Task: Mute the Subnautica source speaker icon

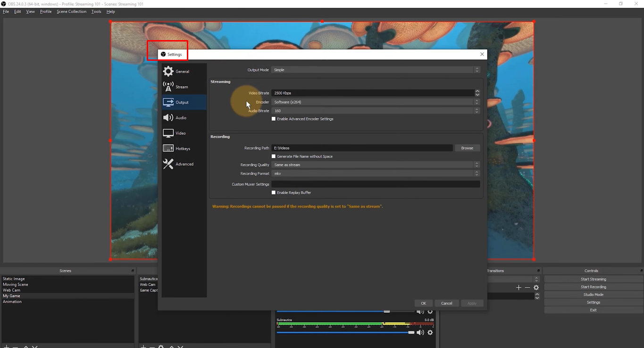Action: coord(420,332)
